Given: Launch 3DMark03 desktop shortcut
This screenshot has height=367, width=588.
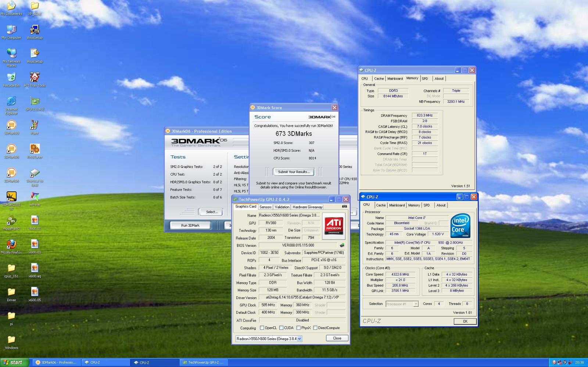Looking at the screenshot, I should coord(11,127).
